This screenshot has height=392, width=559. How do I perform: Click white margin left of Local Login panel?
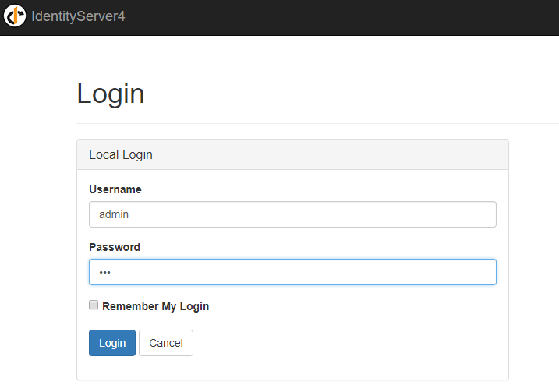tap(37, 257)
